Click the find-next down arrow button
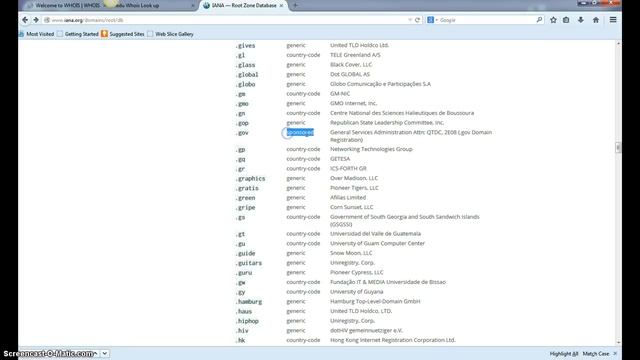Image resolution: width=640 pixels, height=360 pixels. (105, 353)
